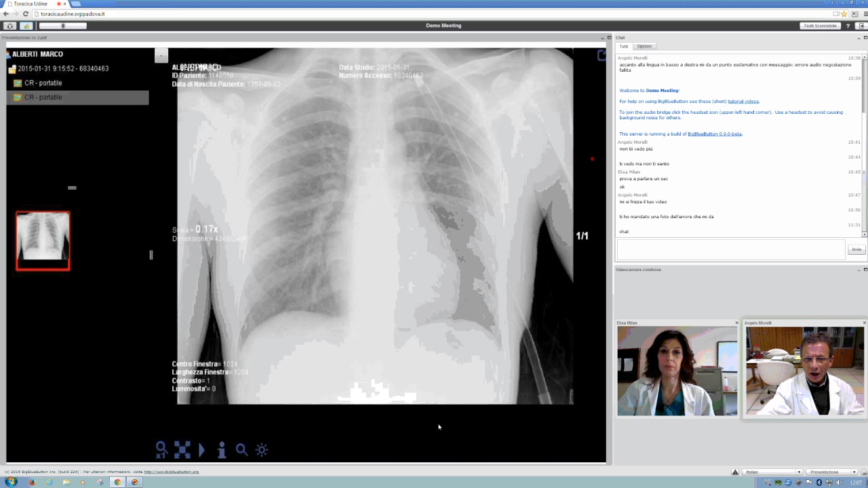
Task: Adjust the microphone level slider
Action: click(63, 26)
